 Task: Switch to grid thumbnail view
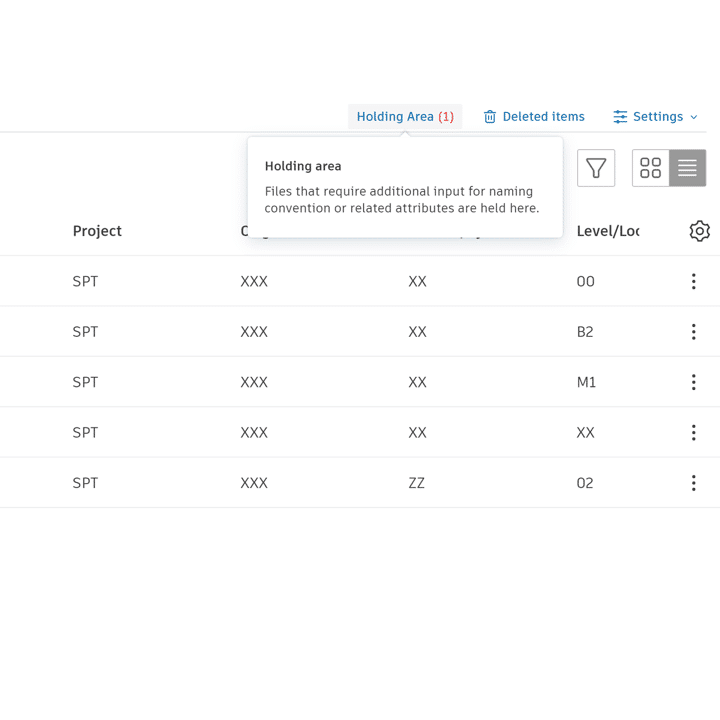[650, 168]
